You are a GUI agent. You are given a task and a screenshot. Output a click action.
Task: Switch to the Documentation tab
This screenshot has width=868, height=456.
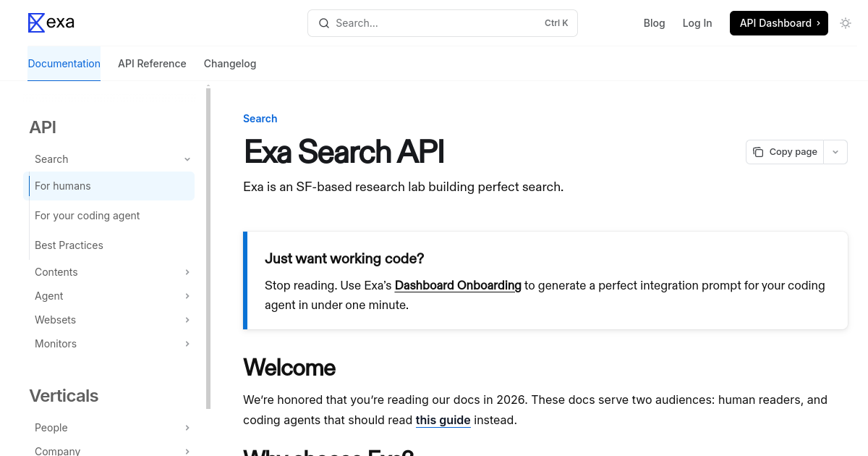click(64, 64)
